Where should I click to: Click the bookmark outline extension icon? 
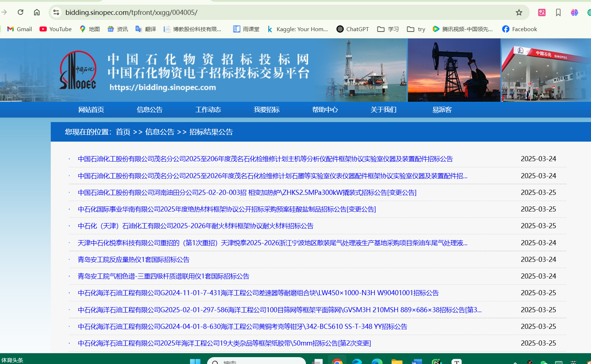(x=558, y=12)
